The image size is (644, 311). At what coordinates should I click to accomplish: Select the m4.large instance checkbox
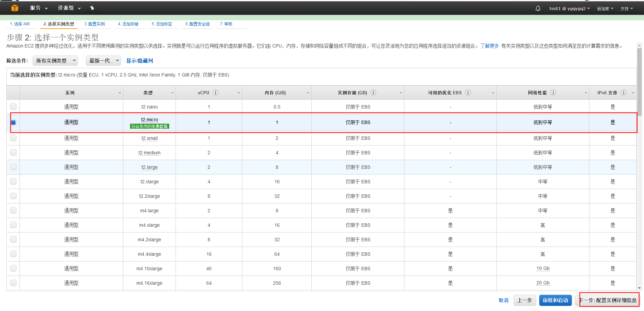pyautogui.click(x=13, y=210)
